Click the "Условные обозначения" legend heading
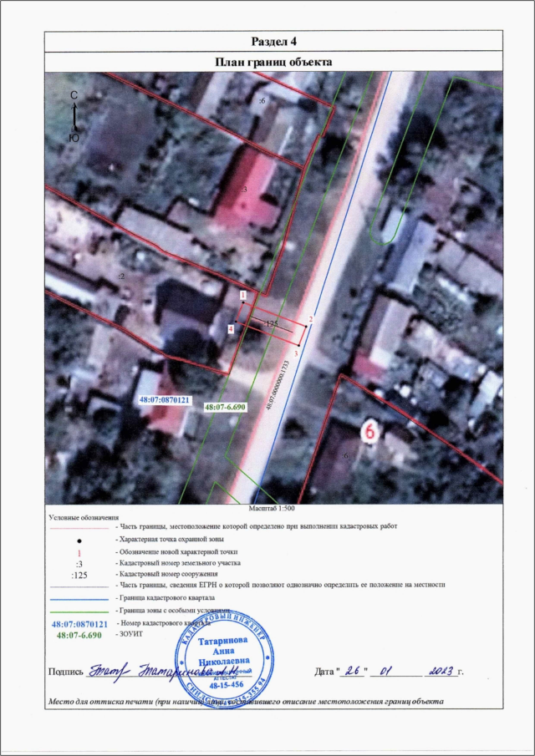This screenshot has width=535, height=756. coord(84,518)
